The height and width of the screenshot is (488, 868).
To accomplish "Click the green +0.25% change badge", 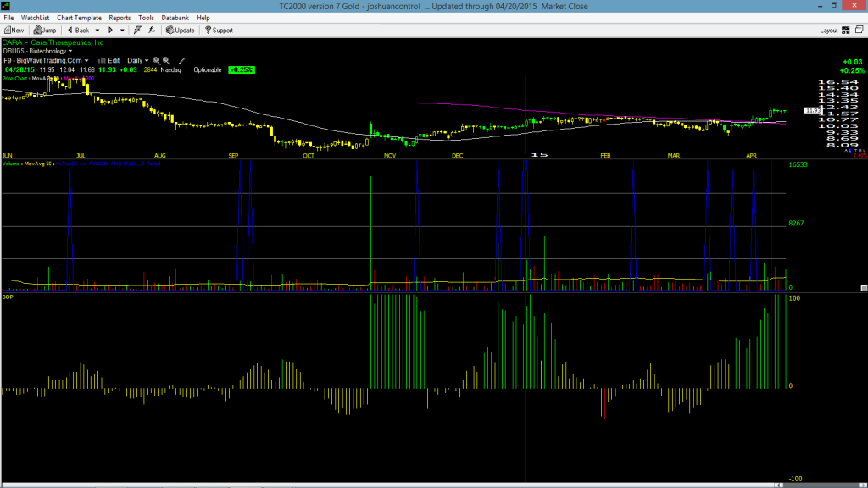I will tap(242, 69).
